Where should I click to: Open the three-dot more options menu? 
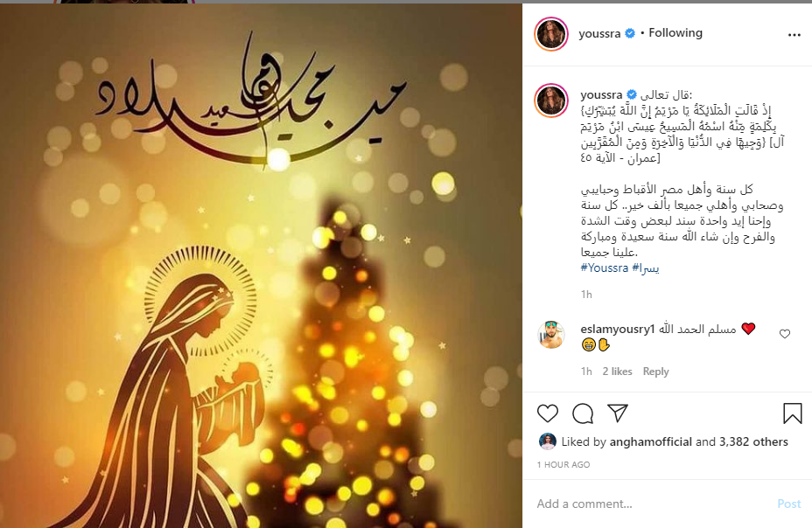tap(794, 35)
